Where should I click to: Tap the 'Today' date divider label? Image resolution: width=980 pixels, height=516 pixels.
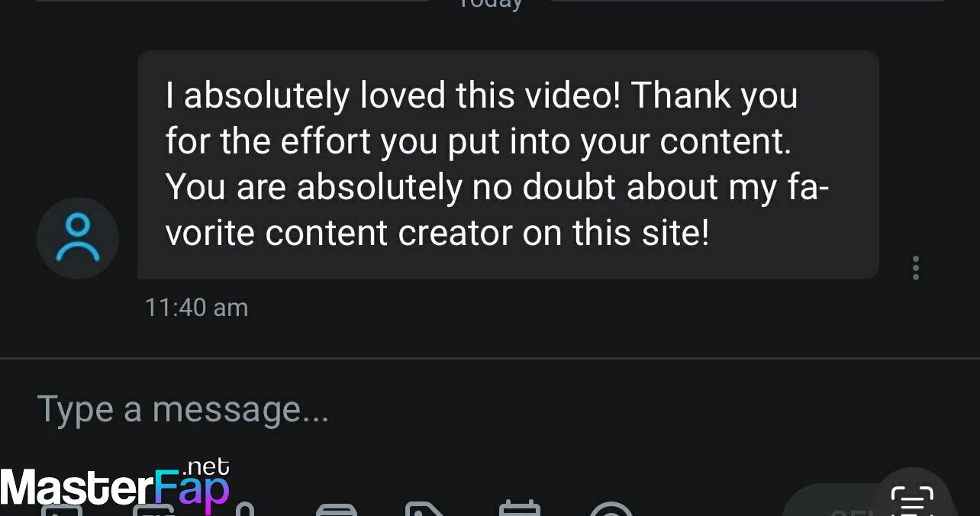pos(490,4)
